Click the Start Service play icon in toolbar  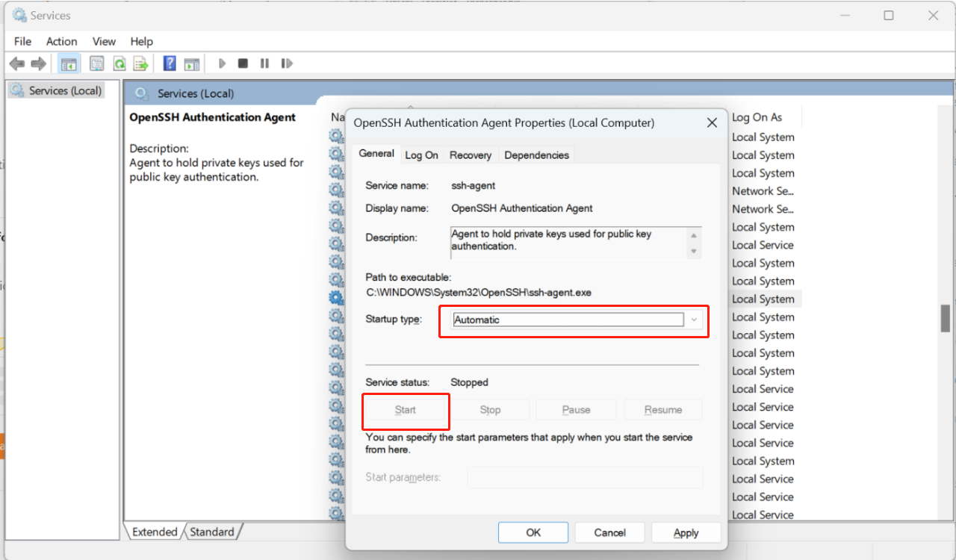pos(222,63)
